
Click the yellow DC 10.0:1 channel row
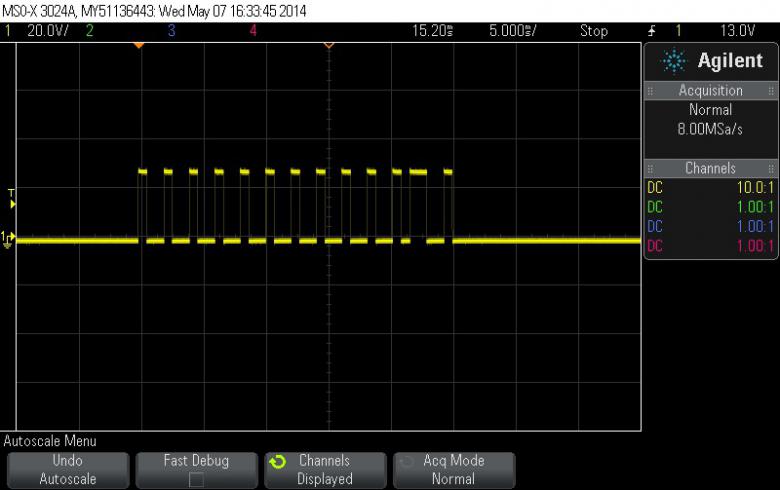pos(710,187)
